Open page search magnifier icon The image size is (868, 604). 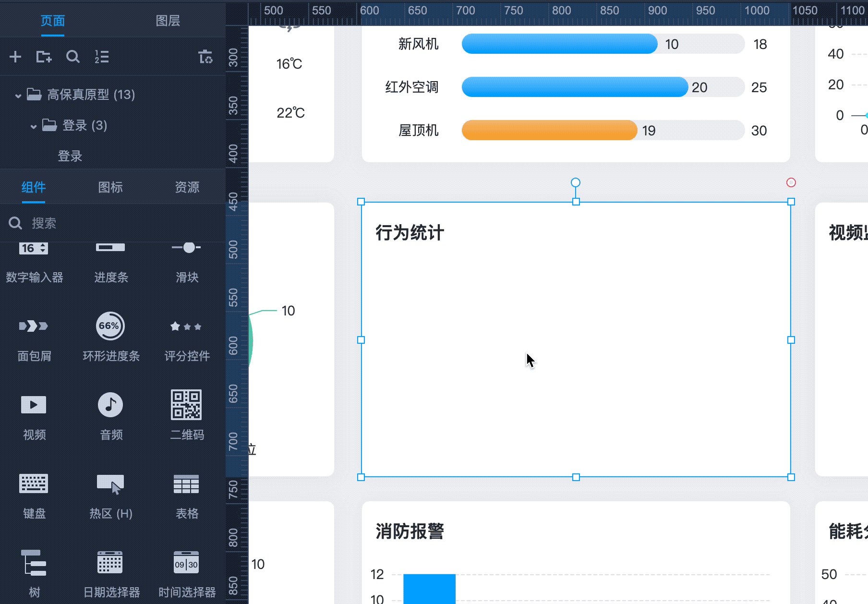(x=73, y=57)
